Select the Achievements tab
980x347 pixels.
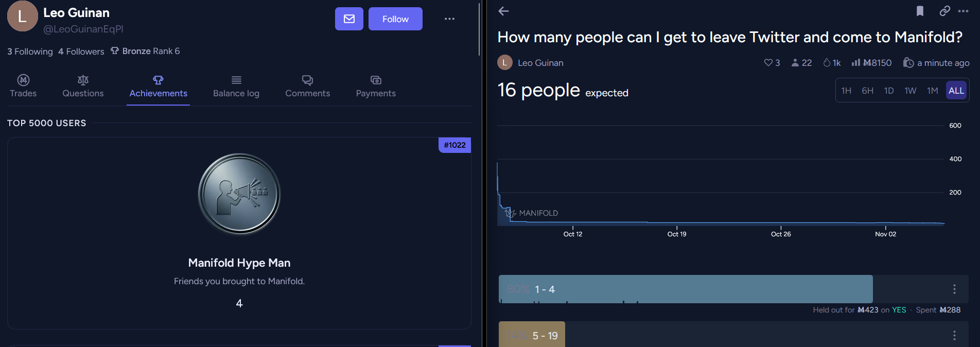tap(158, 86)
